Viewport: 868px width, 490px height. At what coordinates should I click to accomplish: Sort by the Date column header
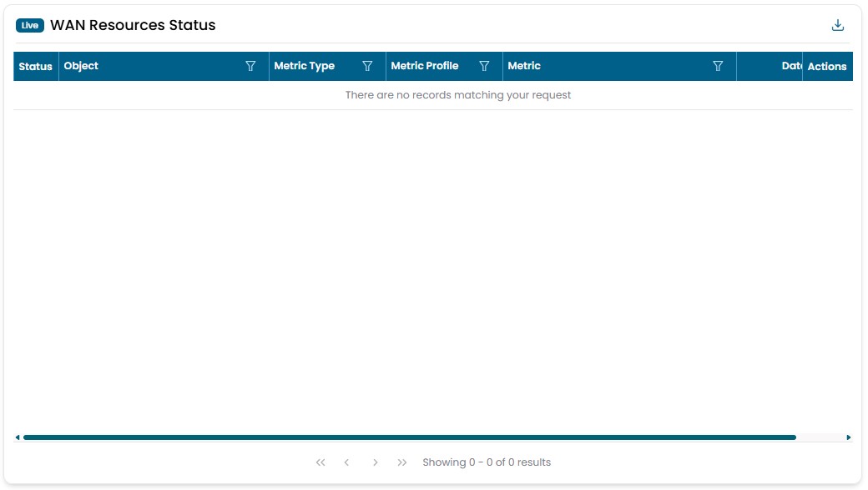point(790,66)
